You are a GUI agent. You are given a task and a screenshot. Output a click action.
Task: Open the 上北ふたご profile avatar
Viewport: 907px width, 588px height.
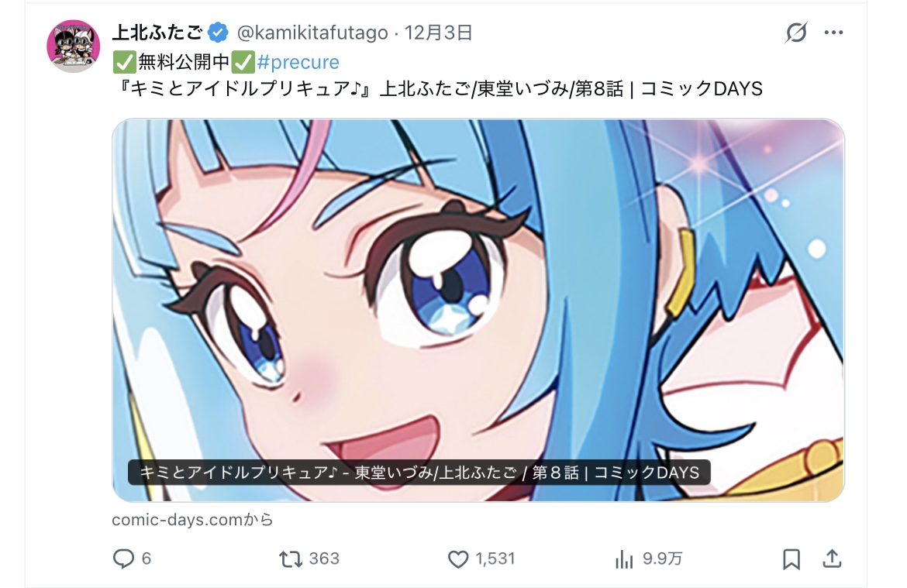[x=74, y=46]
